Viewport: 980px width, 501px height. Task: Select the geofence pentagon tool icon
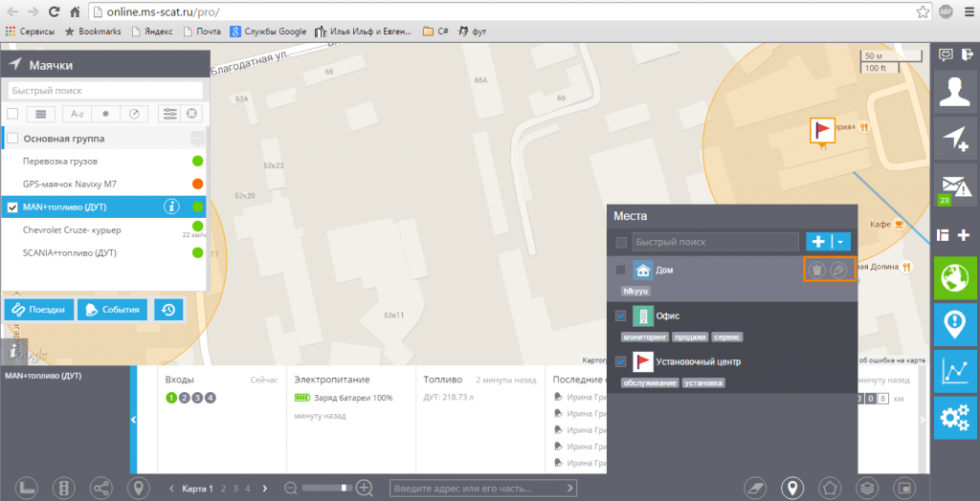(x=829, y=488)
